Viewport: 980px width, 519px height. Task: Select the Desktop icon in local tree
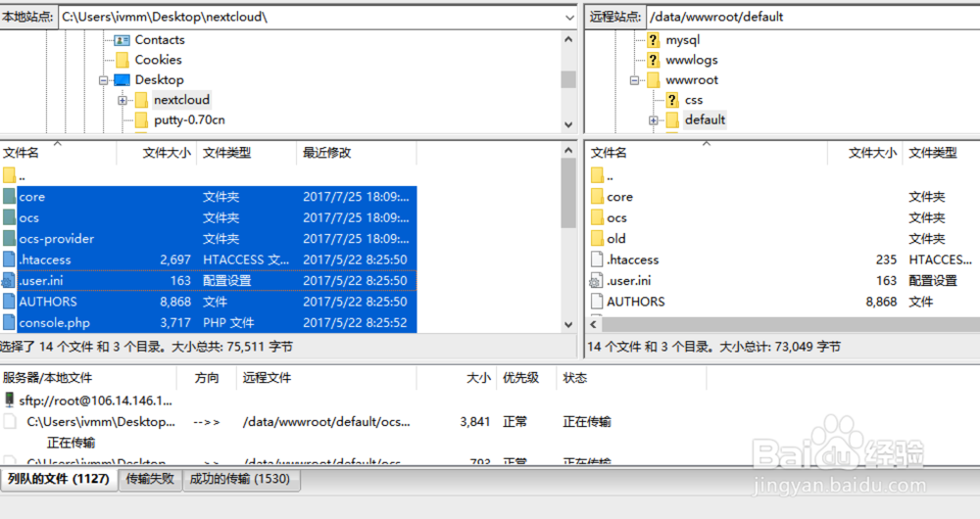click(122, 80)
